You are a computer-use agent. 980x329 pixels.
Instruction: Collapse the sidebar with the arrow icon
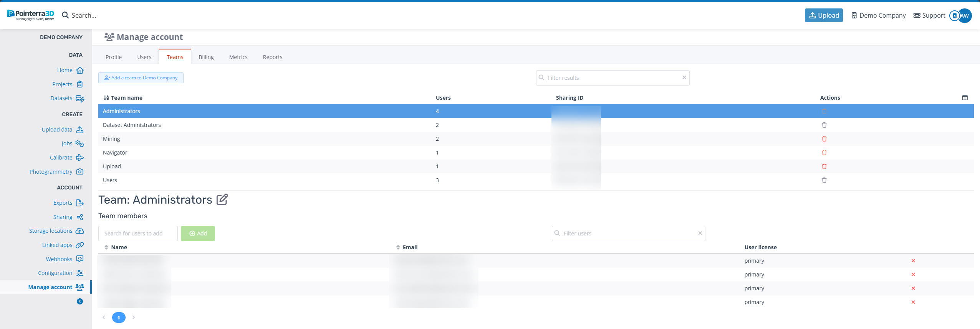pos(80,301)
